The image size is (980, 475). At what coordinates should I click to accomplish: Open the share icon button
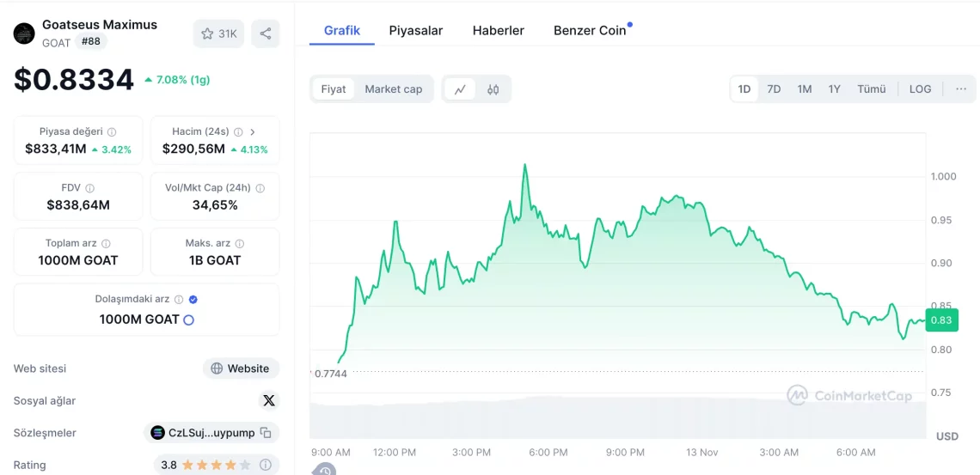coord(266,33)
